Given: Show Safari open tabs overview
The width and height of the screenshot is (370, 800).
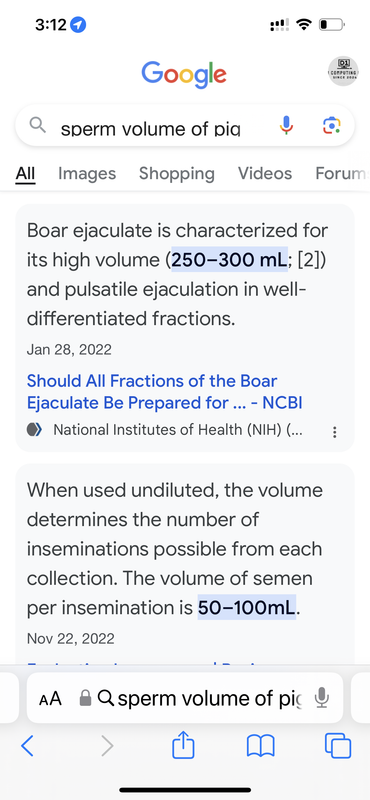Looking at the screenshot, I should tap(338, 746).
